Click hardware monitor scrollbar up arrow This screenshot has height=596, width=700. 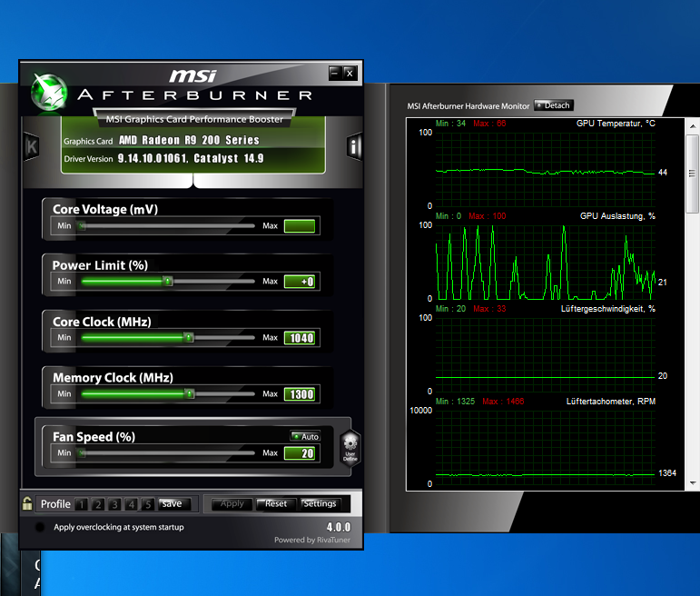693,126
